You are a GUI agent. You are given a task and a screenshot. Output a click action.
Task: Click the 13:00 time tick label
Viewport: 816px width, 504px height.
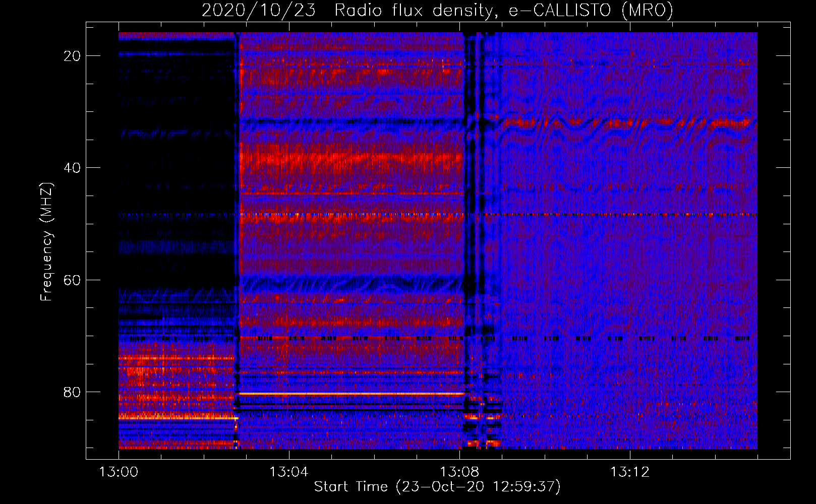click(119, 472)
